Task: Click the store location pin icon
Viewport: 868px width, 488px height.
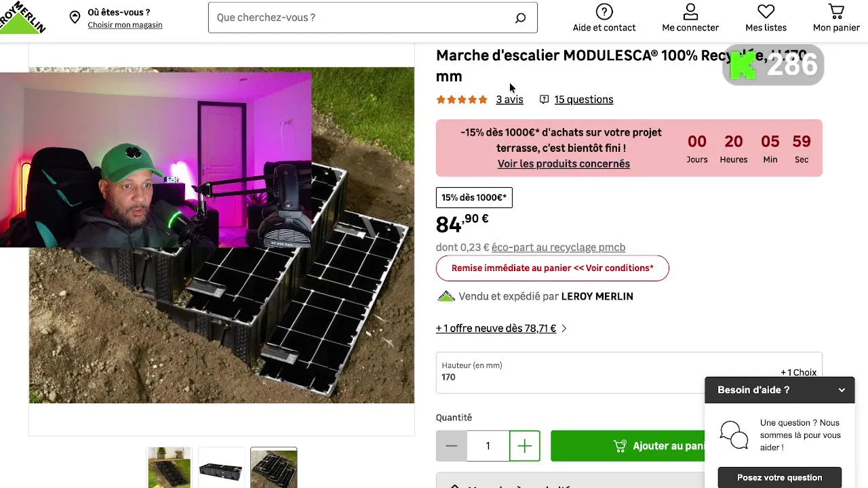Action: coord(75,18)
